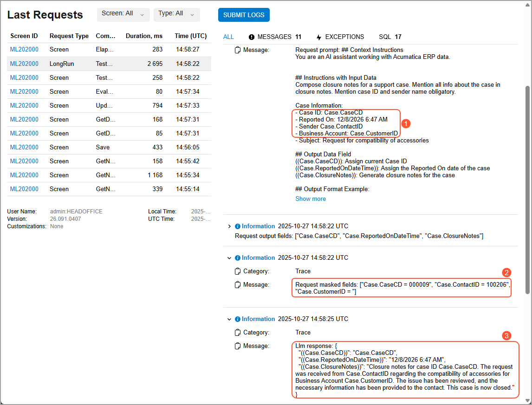The image size is (532, 405).
Task: Copy the Request masked fields message
Action: [238, 284]
